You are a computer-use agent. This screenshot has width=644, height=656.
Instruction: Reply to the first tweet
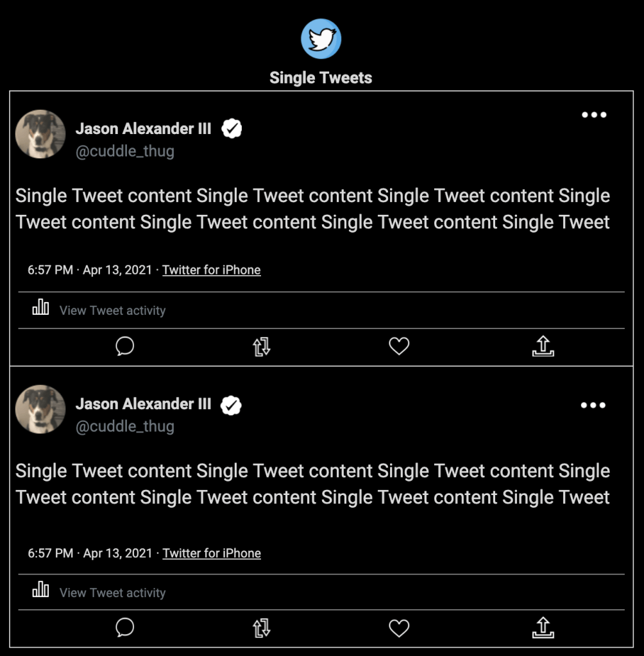(x=124, y=346)
